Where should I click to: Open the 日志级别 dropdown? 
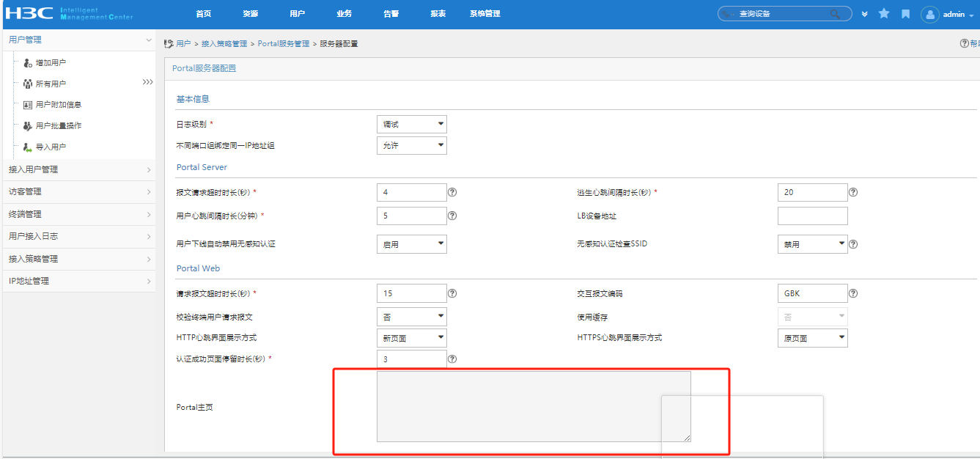412,125
